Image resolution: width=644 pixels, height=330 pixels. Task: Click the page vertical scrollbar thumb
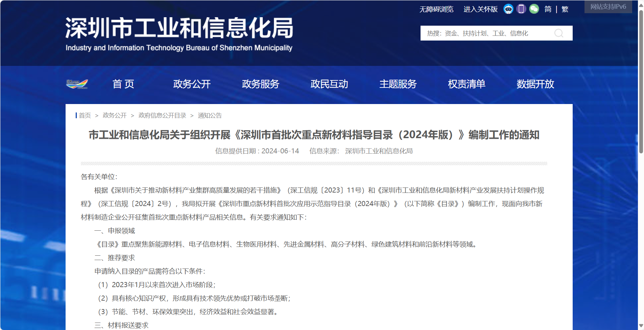[641, 81]
